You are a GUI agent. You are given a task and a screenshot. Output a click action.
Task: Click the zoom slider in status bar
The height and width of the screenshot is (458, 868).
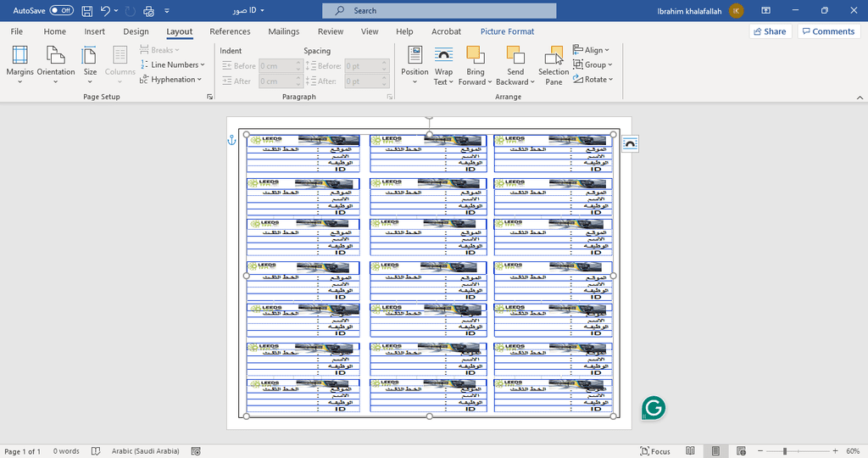click(x=785, y=451)
